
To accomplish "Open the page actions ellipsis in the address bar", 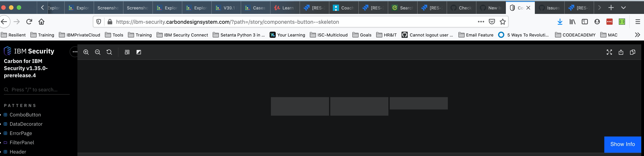I will coord(481,22).
